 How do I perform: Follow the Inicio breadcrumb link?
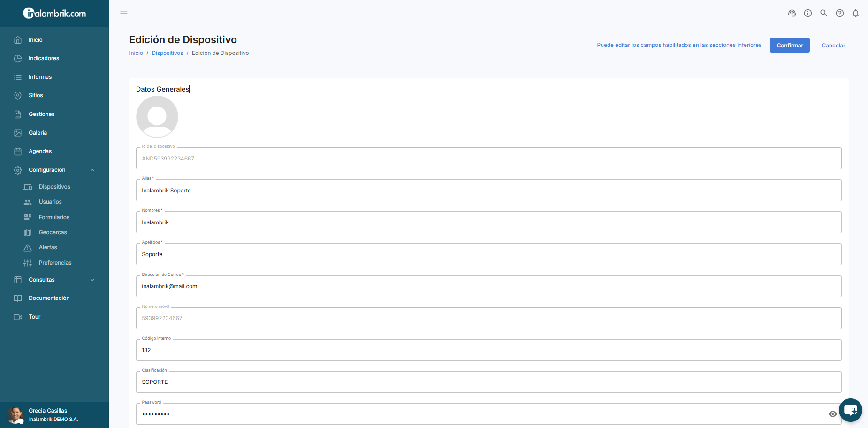136,53
